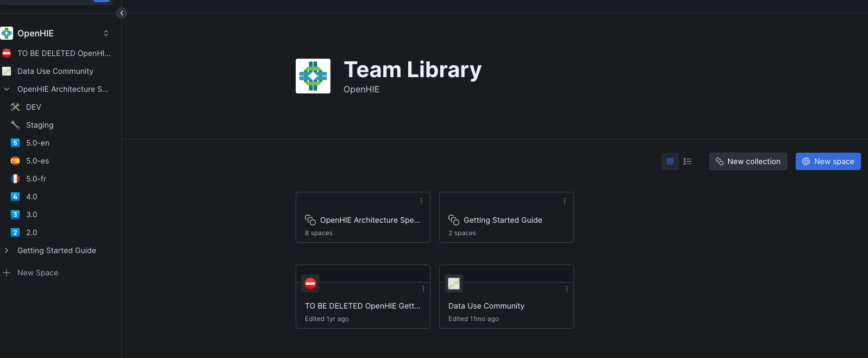This screenshot has height=358, width=868.
Task: Open options menu on Data Use Community card
Action: [x=567, y=289]
